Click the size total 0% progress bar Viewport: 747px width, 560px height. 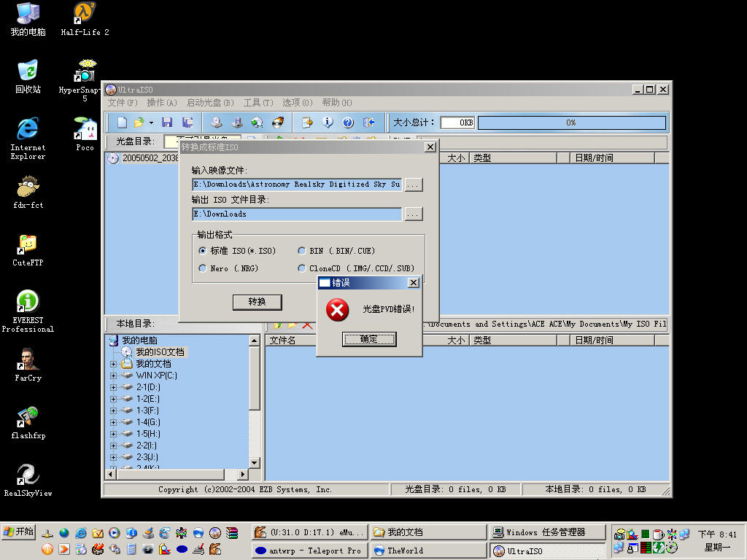pyautogui.click(x=572, y=122)
